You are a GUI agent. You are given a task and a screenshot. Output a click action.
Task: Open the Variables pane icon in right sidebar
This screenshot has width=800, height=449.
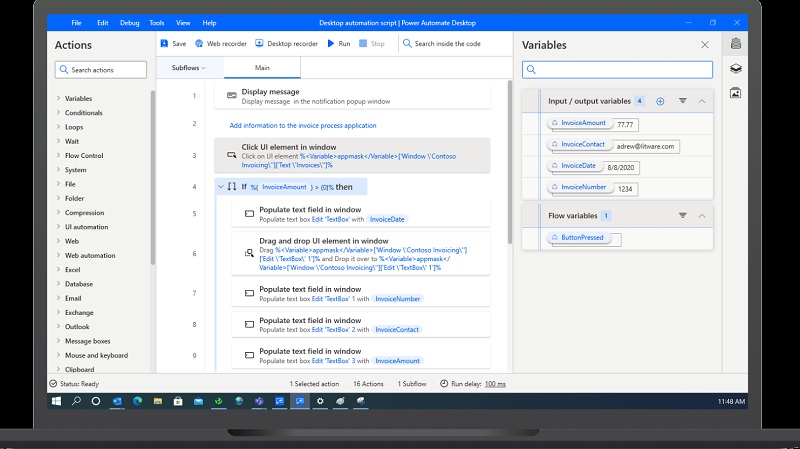pos(735,43)
